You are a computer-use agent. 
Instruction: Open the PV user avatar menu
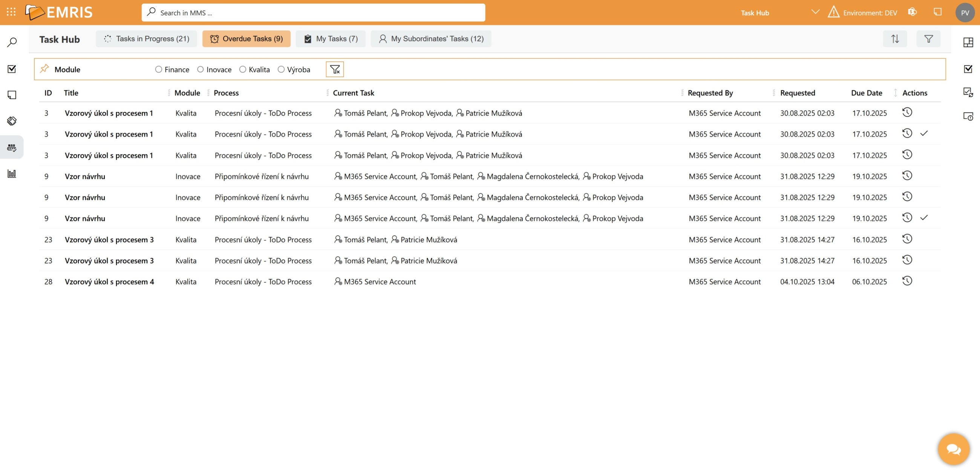pos(965,12)
